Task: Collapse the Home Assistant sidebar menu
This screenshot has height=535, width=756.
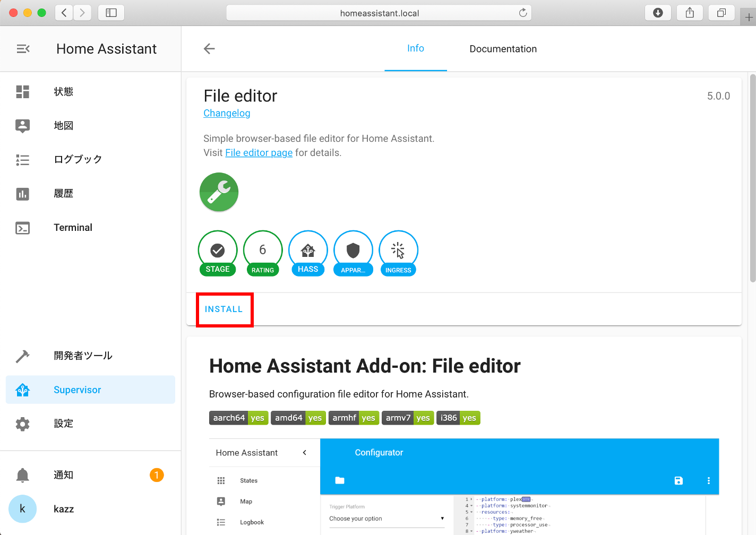Action: coord(23,49)
